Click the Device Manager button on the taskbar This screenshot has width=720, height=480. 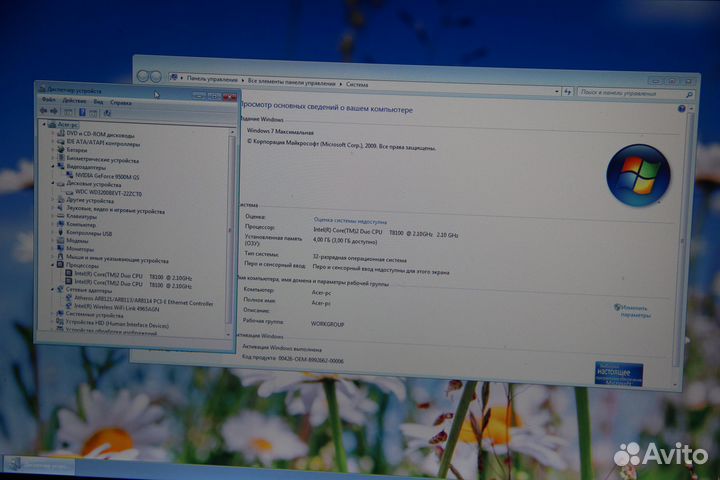[39, 465]
